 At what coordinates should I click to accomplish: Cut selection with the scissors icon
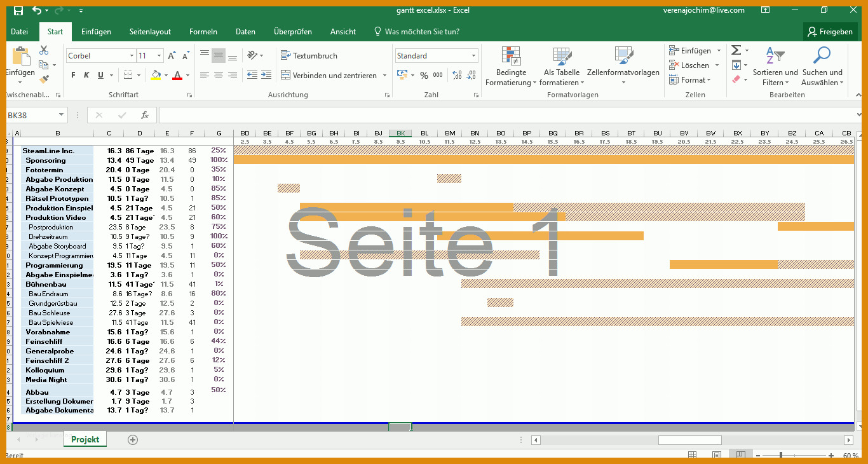[x=44, y=50]
